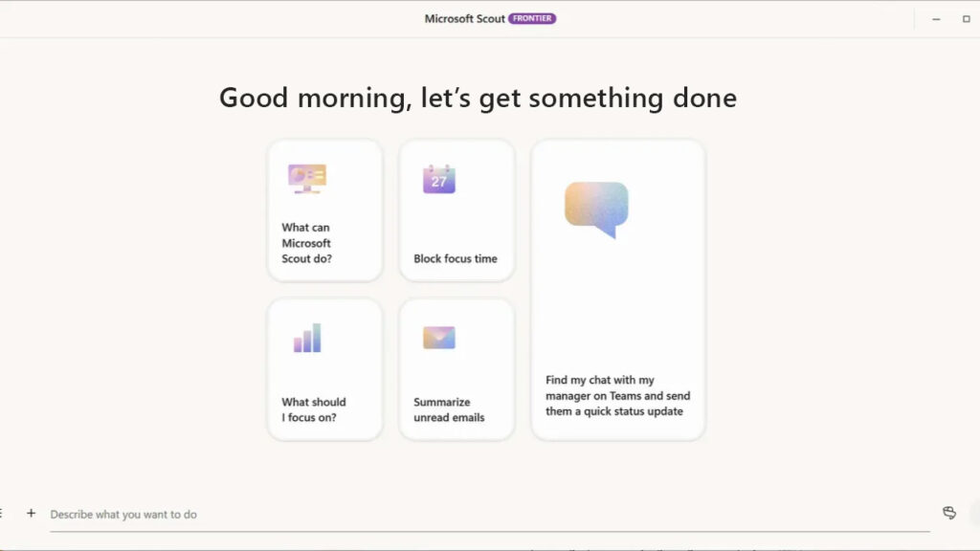Maximize the Microsoft Scout window

(966, 19)
